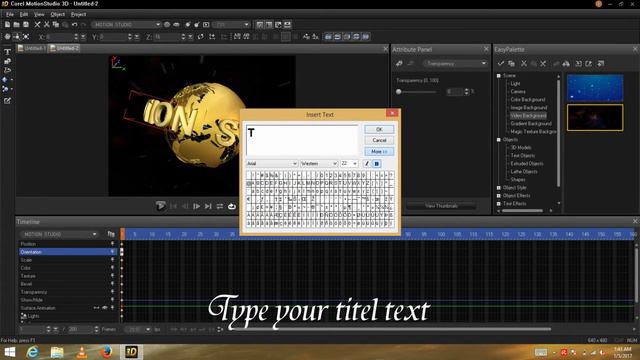Viewport: 640px width, 360px height.
Task: Click the copy icon in EasyPalette toolbar
Action: [x=511, y=64]
